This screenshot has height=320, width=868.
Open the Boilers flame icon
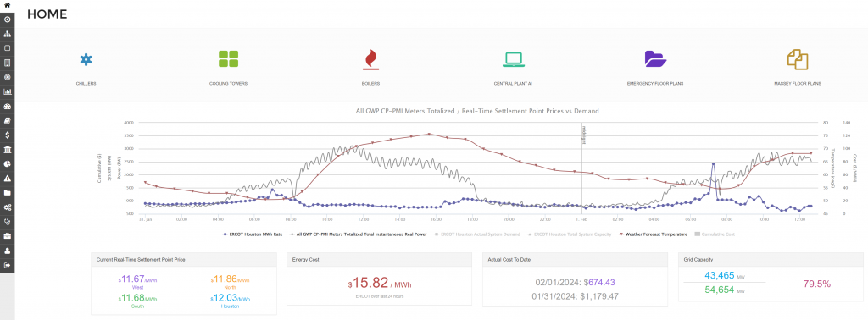370,59
